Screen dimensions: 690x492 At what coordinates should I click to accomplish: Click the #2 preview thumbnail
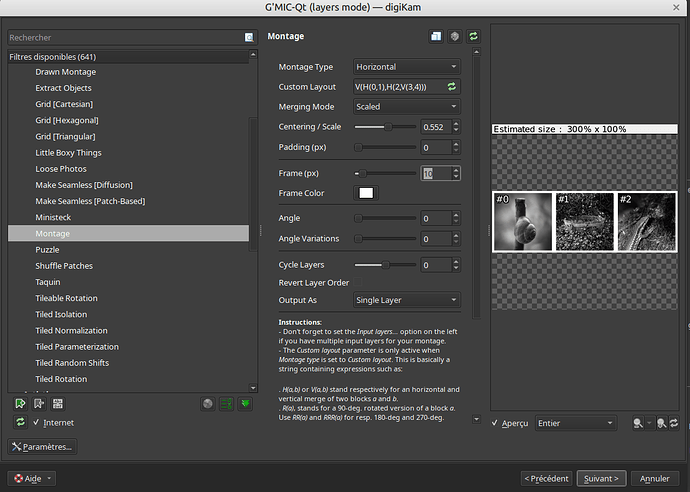[x=646, y=221]
